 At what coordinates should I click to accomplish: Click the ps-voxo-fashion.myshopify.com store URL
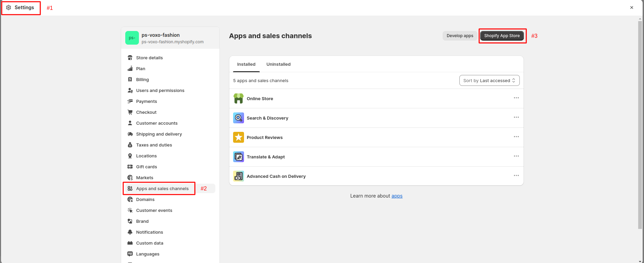(173, 42)
